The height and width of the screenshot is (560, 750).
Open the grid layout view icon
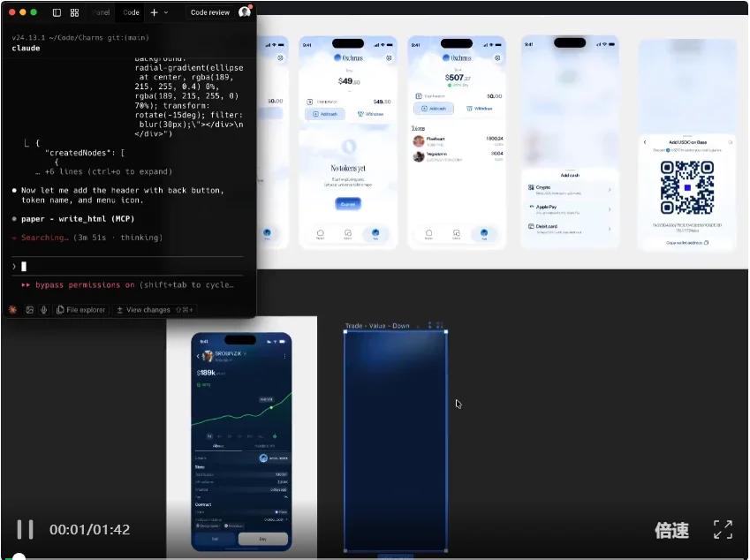(x=74, y=12)
